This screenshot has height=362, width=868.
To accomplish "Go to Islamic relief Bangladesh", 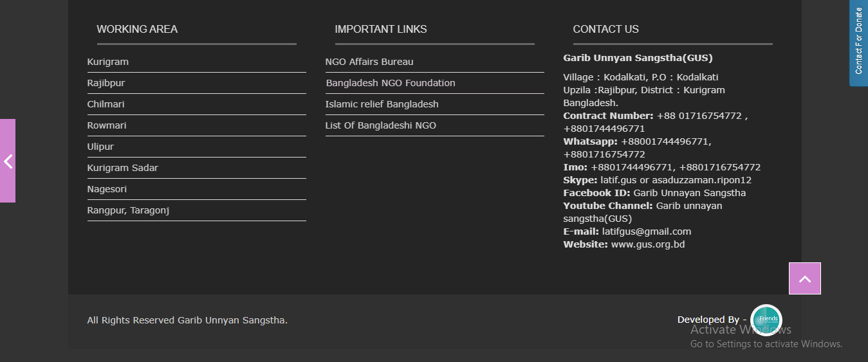I will [382, 104].
